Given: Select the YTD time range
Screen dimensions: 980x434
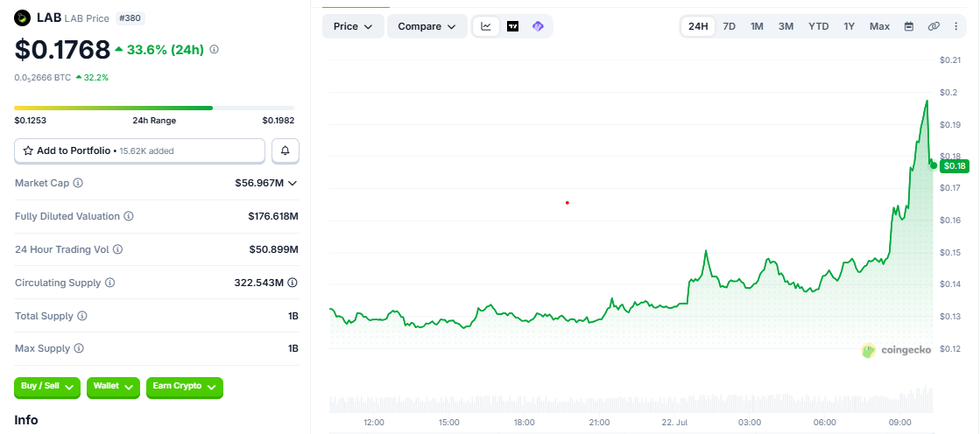Looking at the screenshot, I should pyautogui.click(x=818, y=26).
